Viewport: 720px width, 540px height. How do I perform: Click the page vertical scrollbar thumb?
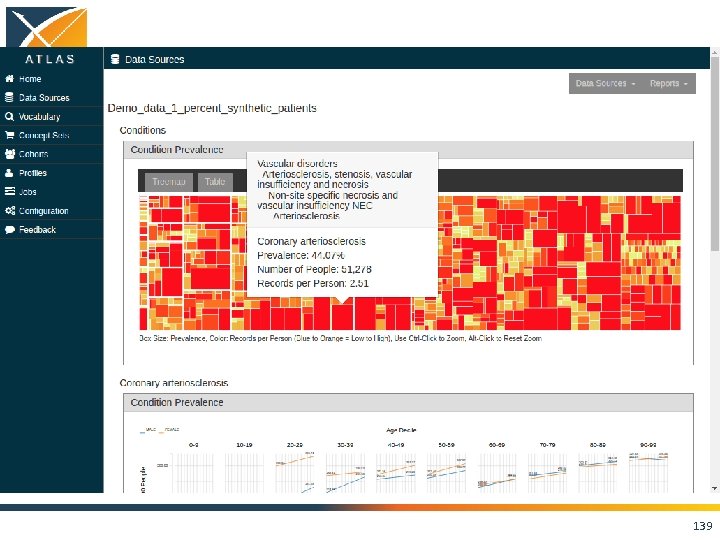point(714,154)
